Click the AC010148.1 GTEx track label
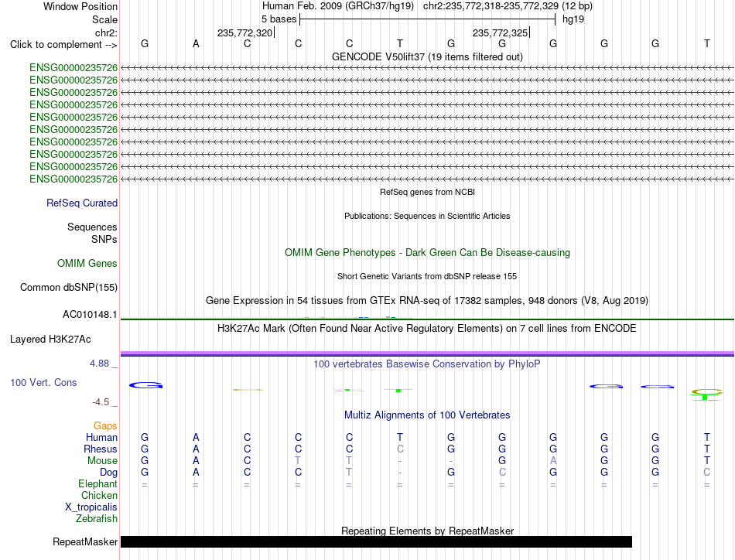The image size is (735, 560). coord(90,315)
